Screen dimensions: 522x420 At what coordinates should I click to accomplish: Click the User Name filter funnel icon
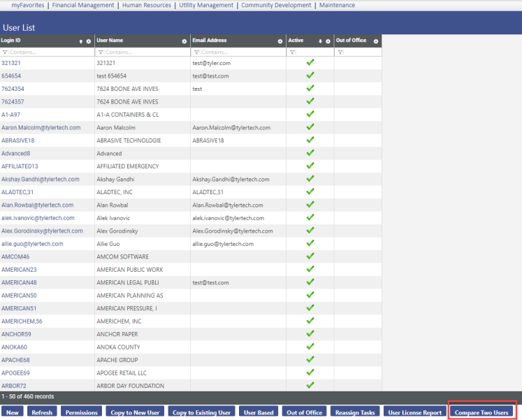101,52
